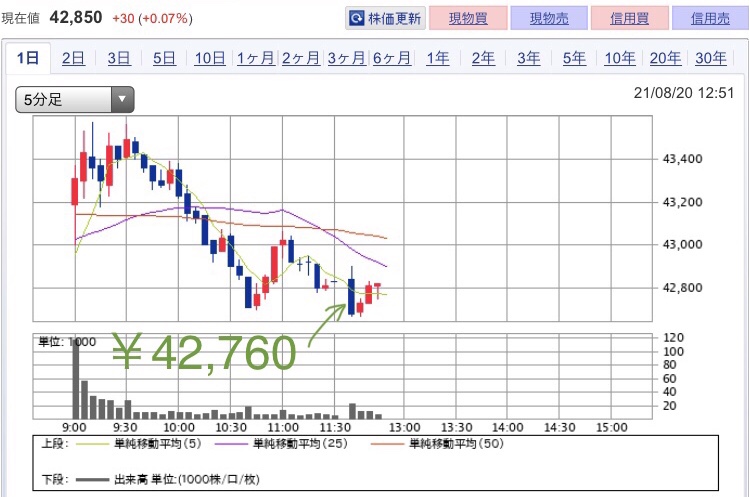This screenshot has height=497, width=749.
Task: Click the 43,000 price axis label
Action: click(682, 245)
